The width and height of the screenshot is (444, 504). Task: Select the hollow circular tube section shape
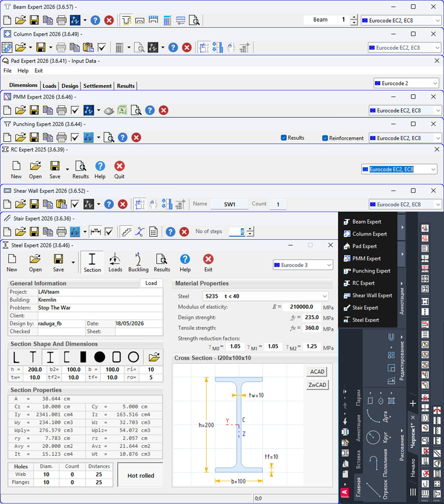[133, 357]
